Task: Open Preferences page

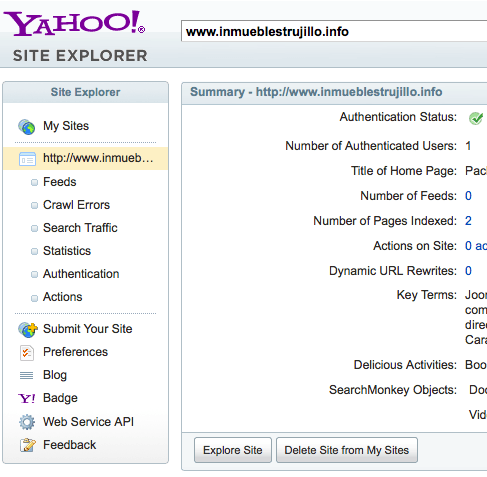Action: tap(76, 352)
